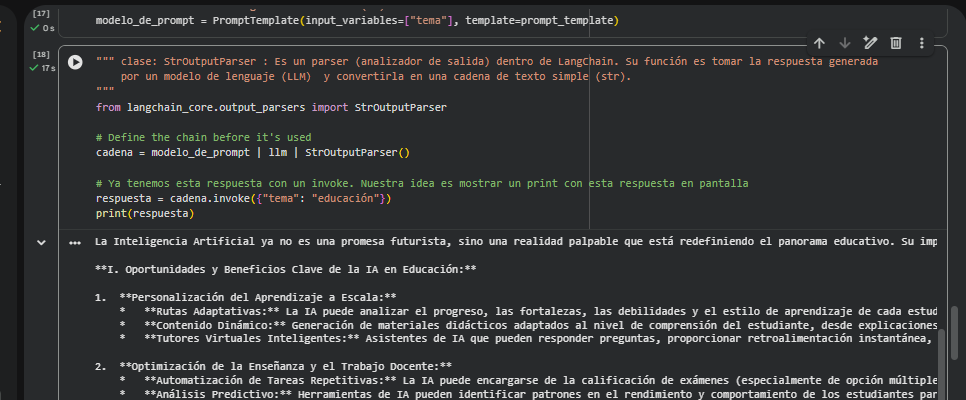Click the 'por un modelo de lenguaje (LLM)' line
Screen dimensions: 966x400
376,77
